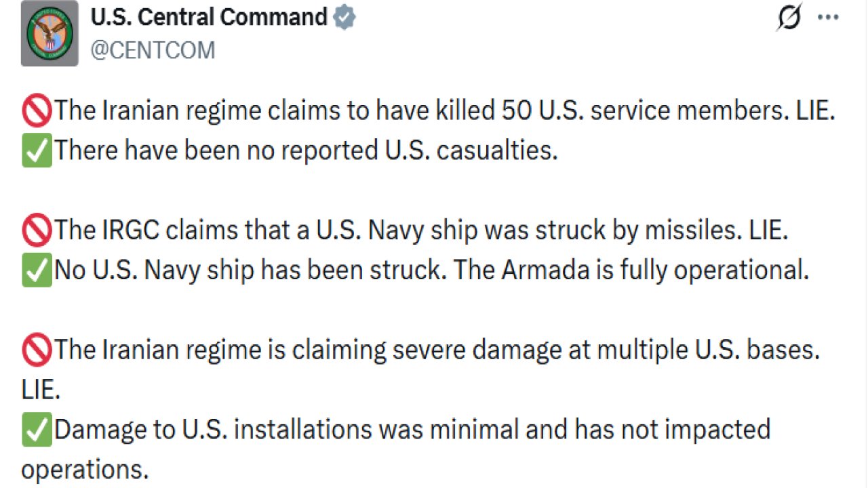Click green check before 'No U.S. Navy ship'

click(x=37, y=271)
